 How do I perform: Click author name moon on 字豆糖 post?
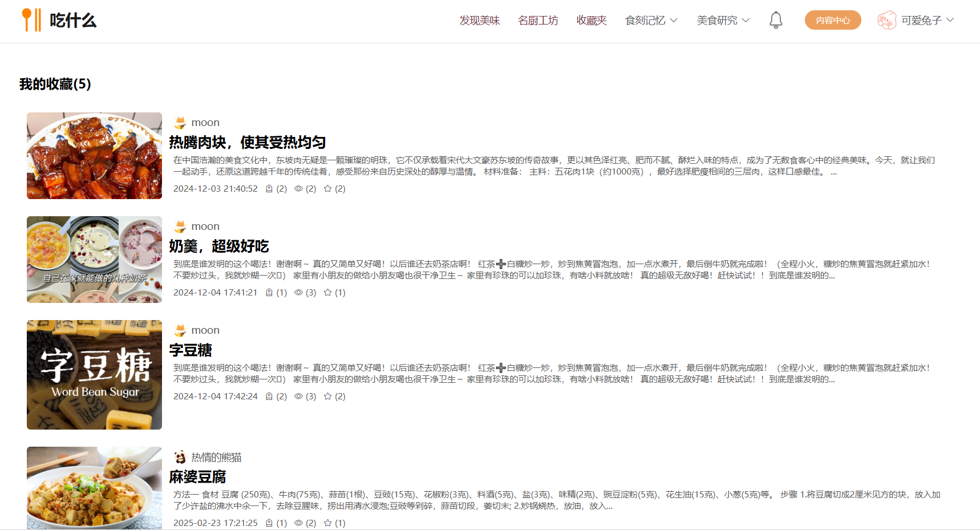tap(205, 330)
